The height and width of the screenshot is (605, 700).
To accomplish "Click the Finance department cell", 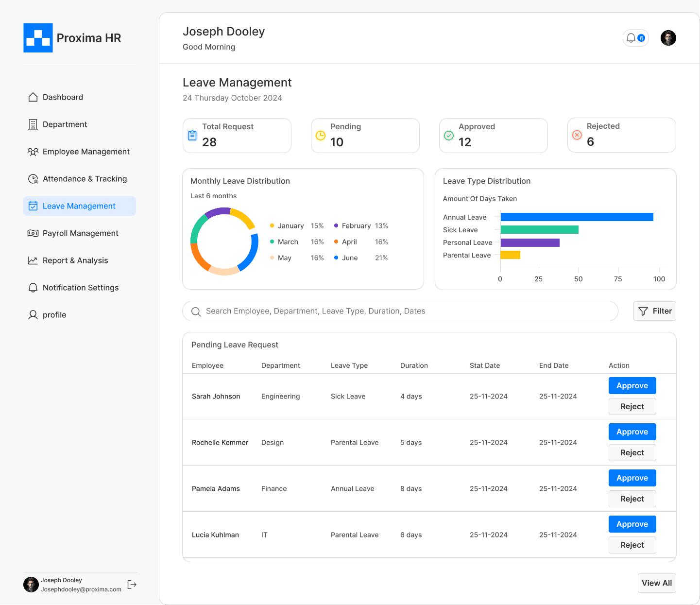I will point(274,489).
